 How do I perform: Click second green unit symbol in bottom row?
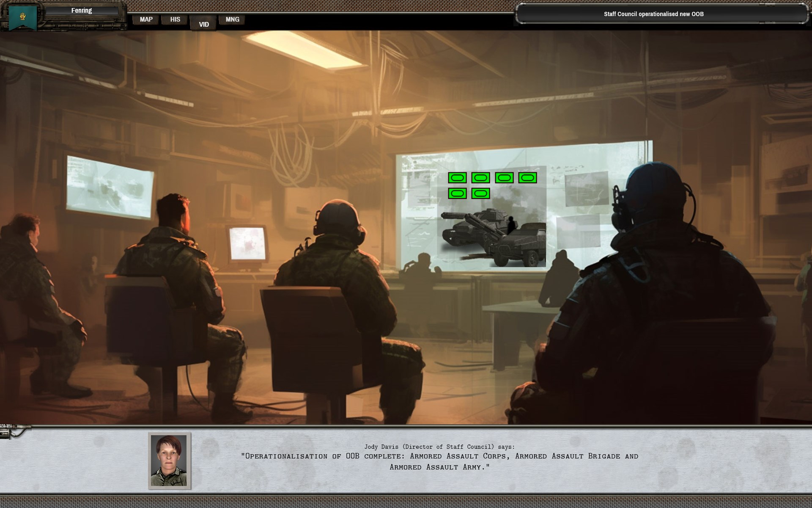(480, 193)
